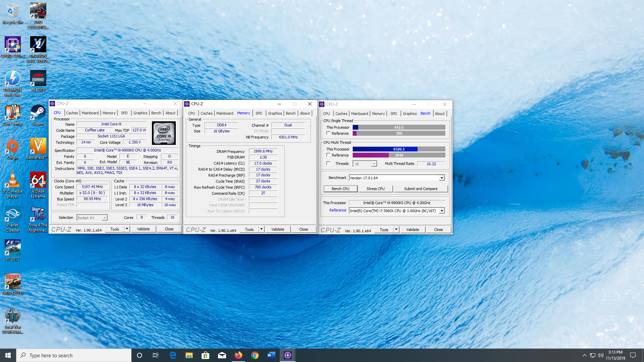
Task: Select Origin desktop shortcut
Action: click(x=13, y=149)
